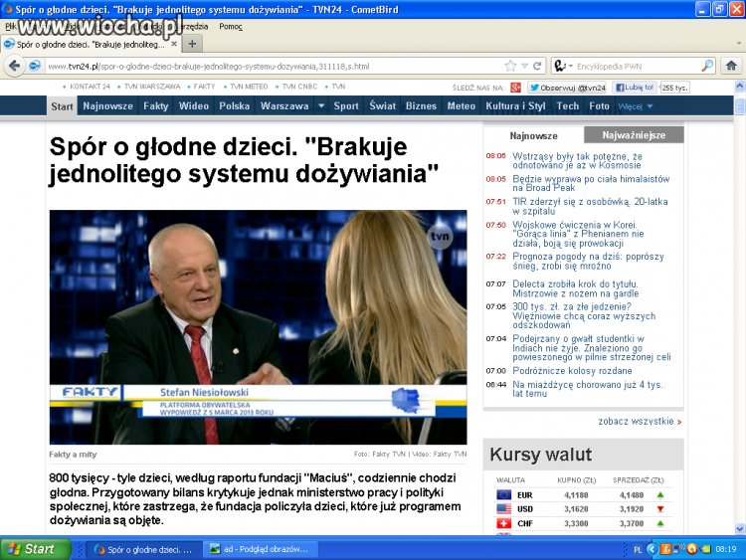Click in the address bar URL field
Viewport: 746px width, 560px height.
coord(274,66)
